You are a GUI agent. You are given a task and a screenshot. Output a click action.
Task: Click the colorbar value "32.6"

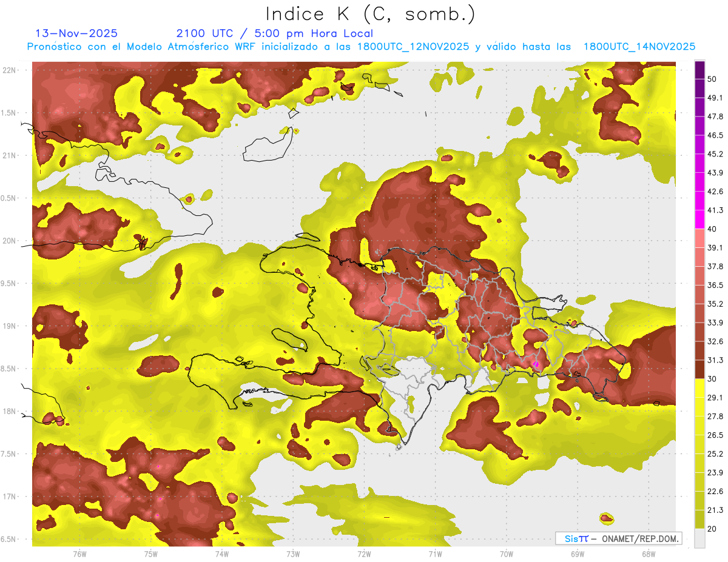[x=715, y=341]
